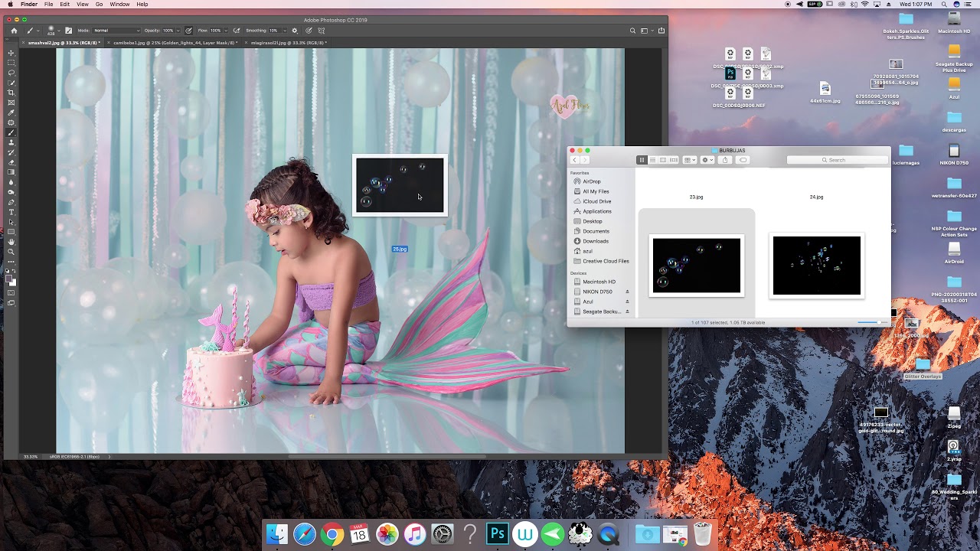Screen dimensions: 980x551
Task: Select the Type tool
Action: 11,212
